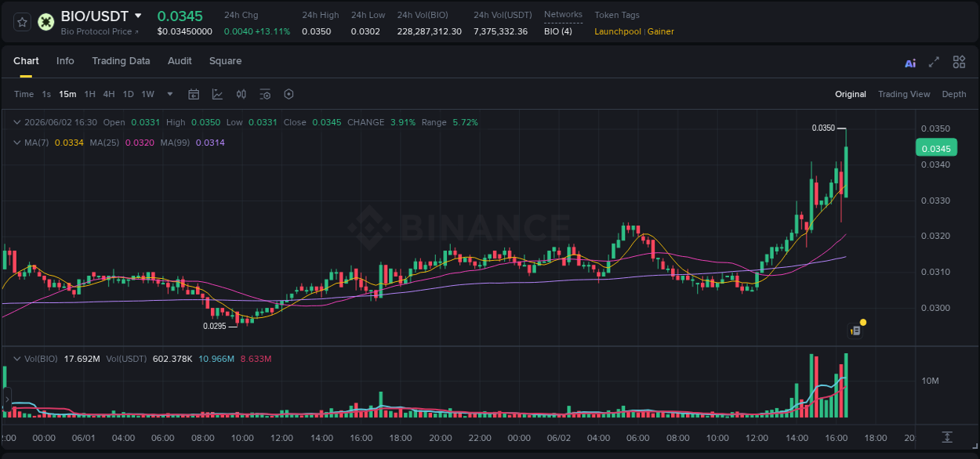Collapse the OHLC info row chevron
The width and height of the screenshot is (980, 459).
[x=16, y=122]
